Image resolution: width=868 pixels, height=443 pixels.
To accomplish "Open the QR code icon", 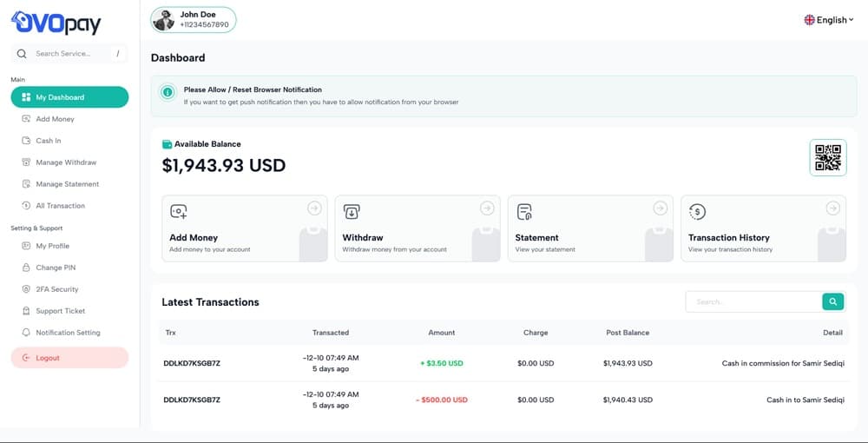I will (827, 158).
